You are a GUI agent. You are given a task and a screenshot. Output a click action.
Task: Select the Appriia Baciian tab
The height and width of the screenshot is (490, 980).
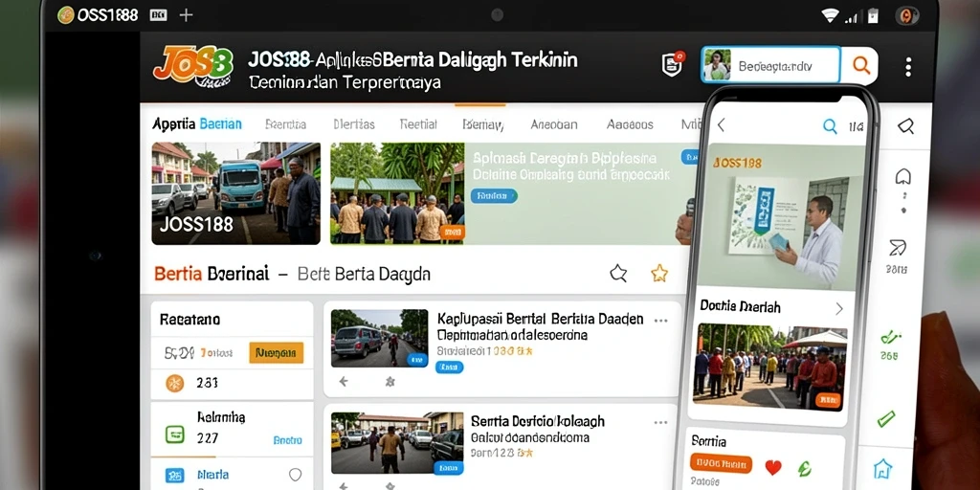pyautogui.click(x=197, y=123)
